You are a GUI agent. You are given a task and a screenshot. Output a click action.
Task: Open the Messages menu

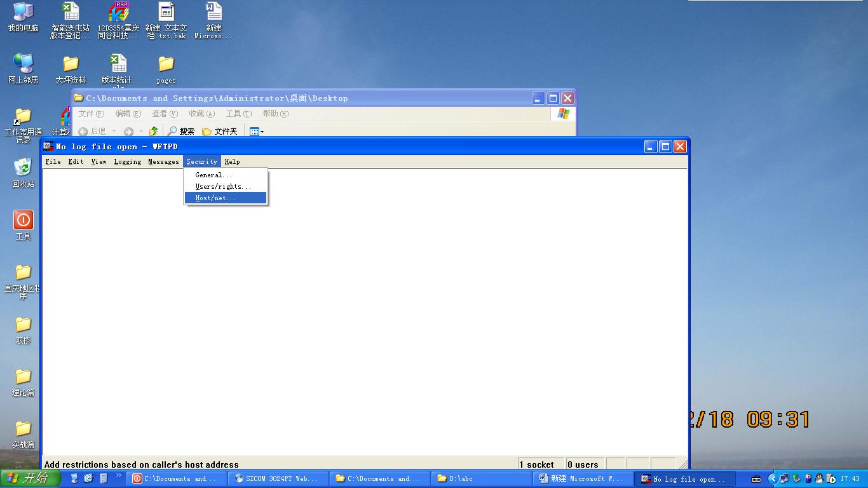coord(163,162)
